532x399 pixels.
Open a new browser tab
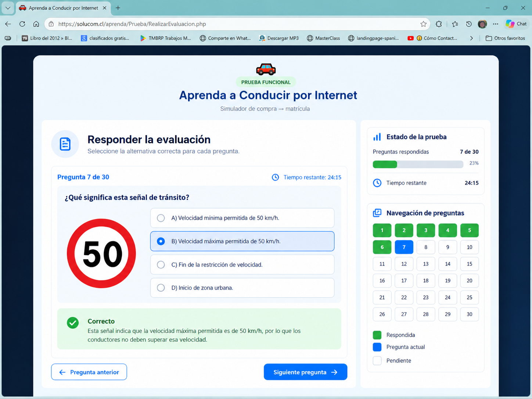tap(118, 8)
